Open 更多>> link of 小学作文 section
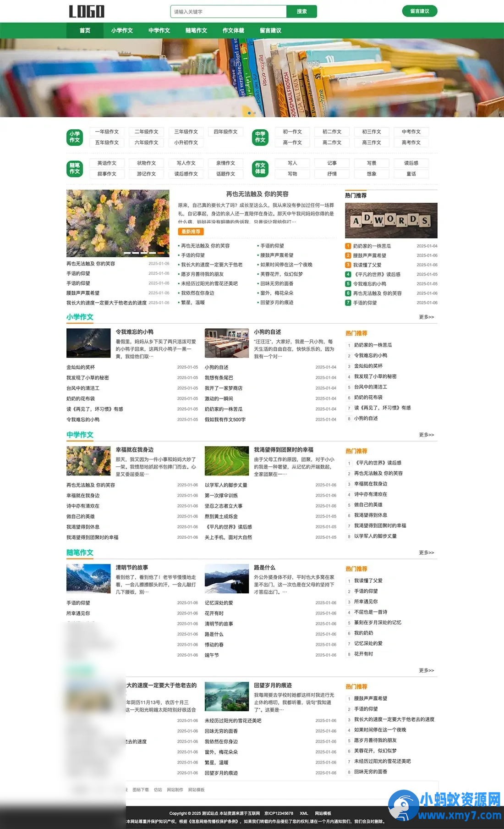 426,317
